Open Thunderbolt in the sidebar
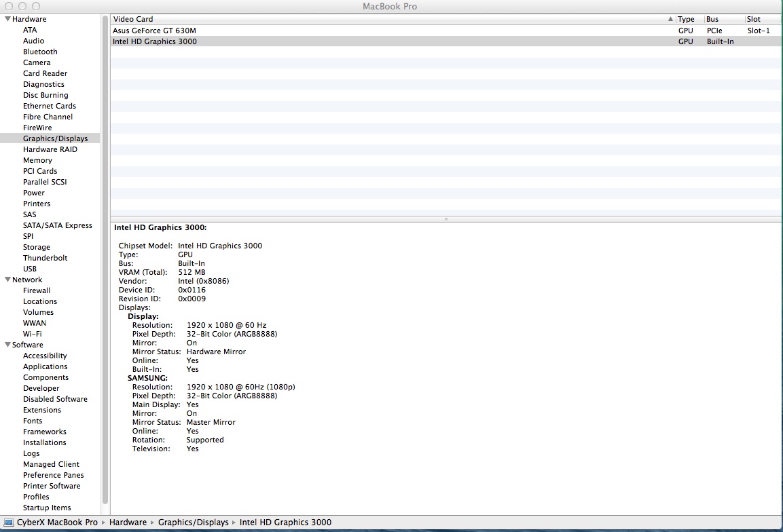Viewport: 783px width, 532px height. (x=45, y=258)
